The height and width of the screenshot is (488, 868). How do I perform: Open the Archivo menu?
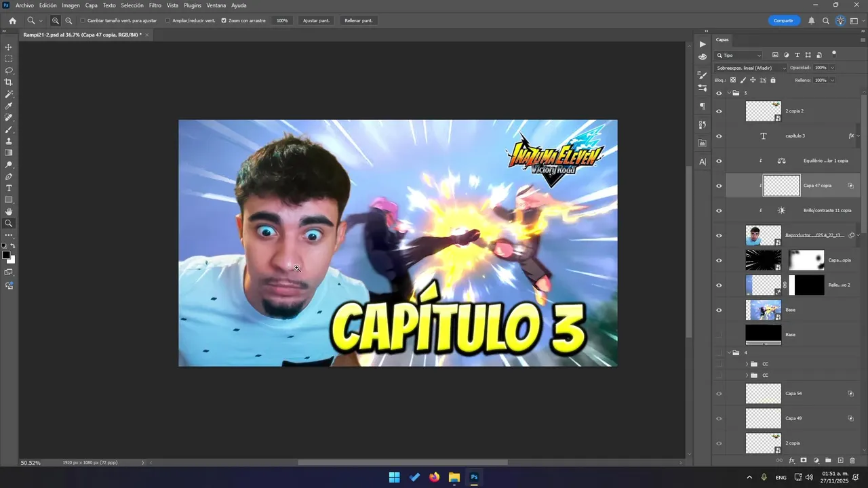coord(24,5)
